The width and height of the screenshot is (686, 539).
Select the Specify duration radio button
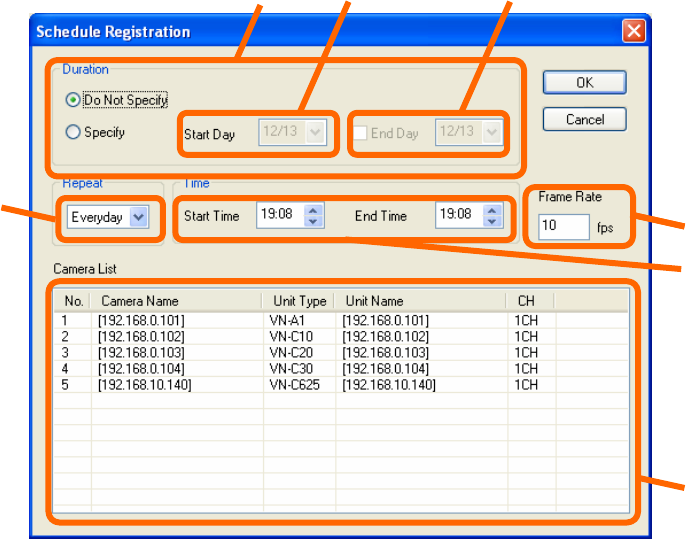[73, 132]
